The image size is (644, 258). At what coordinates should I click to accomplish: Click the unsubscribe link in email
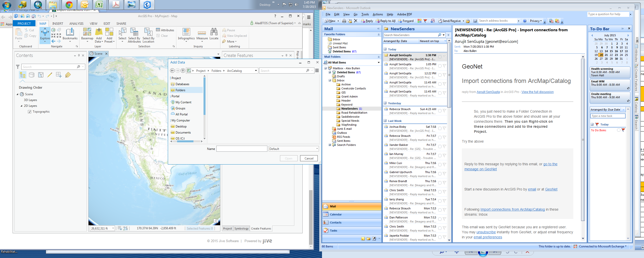tap(486, 232)
